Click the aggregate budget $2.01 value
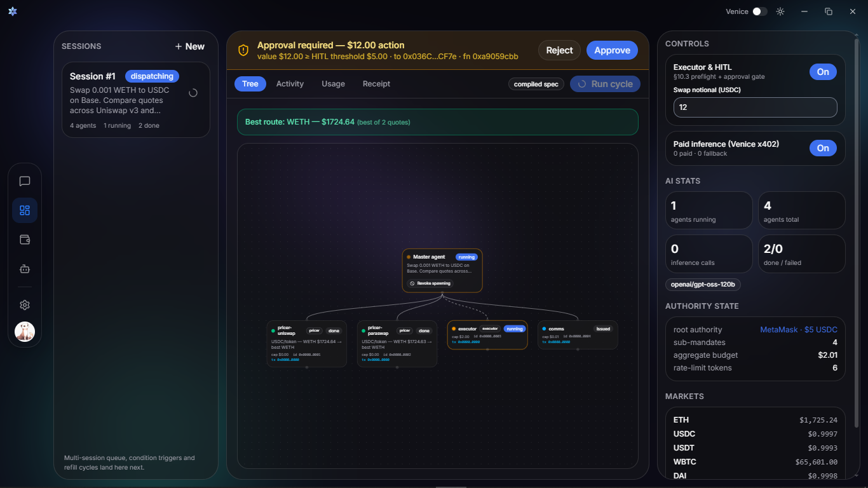This screenshot has height=488, width=868. 827,355
